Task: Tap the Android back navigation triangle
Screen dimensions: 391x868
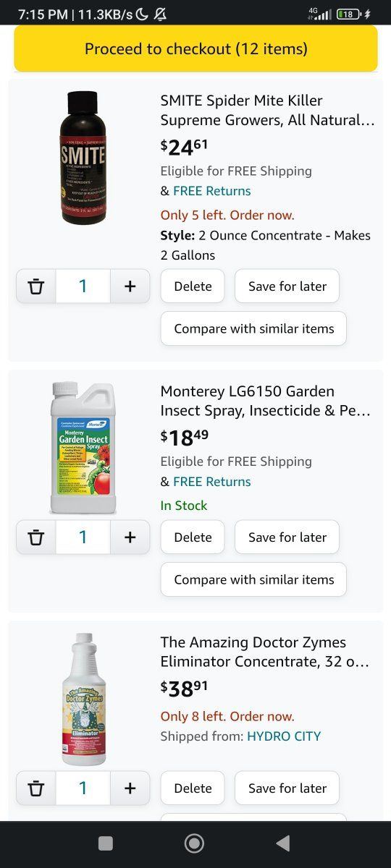Action: (283, 843)
